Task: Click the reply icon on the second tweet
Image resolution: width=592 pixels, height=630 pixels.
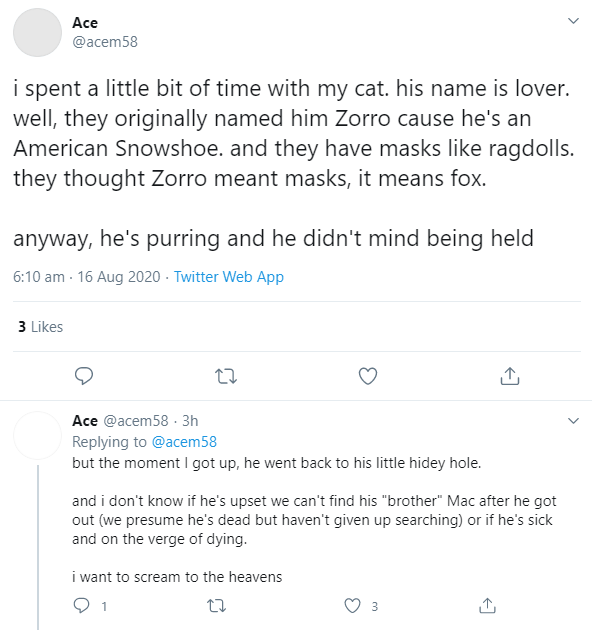Action: (82, 605)
